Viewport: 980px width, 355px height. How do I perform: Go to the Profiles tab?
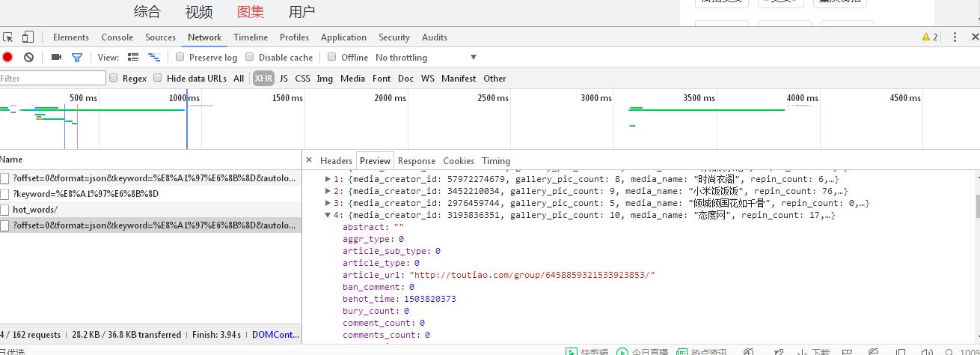(x=295, y=37)
